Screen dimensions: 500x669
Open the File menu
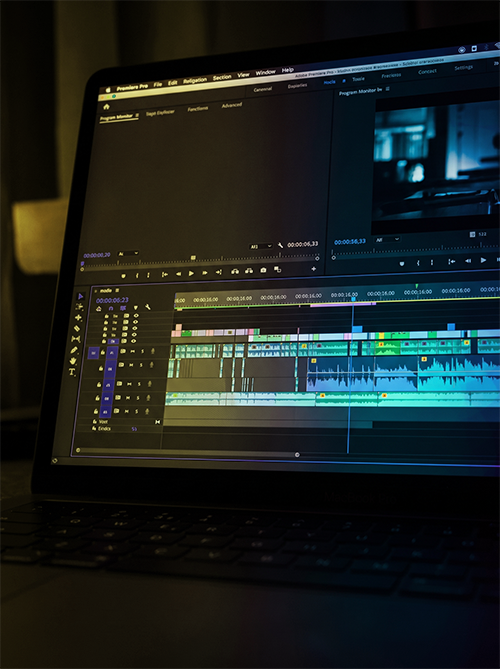coord(157,84)
